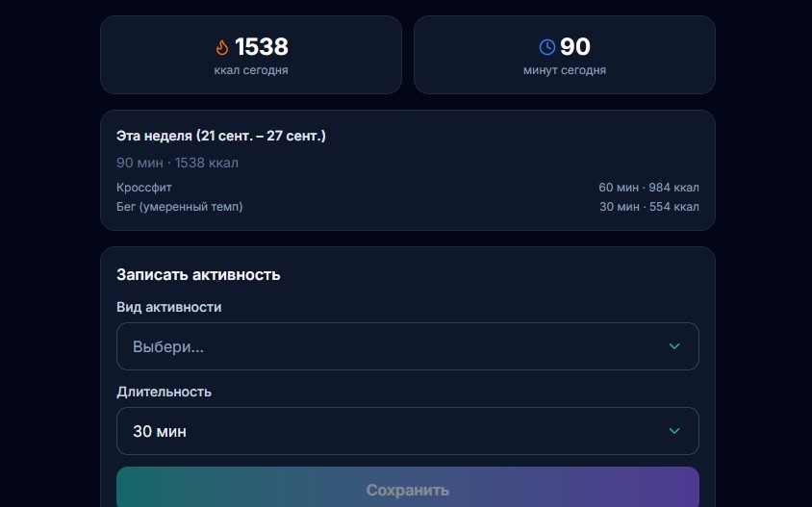The height and width of the screenshot is (507, 812).
Task: Click the ккал сегодня label
Action: coord(251,70)
